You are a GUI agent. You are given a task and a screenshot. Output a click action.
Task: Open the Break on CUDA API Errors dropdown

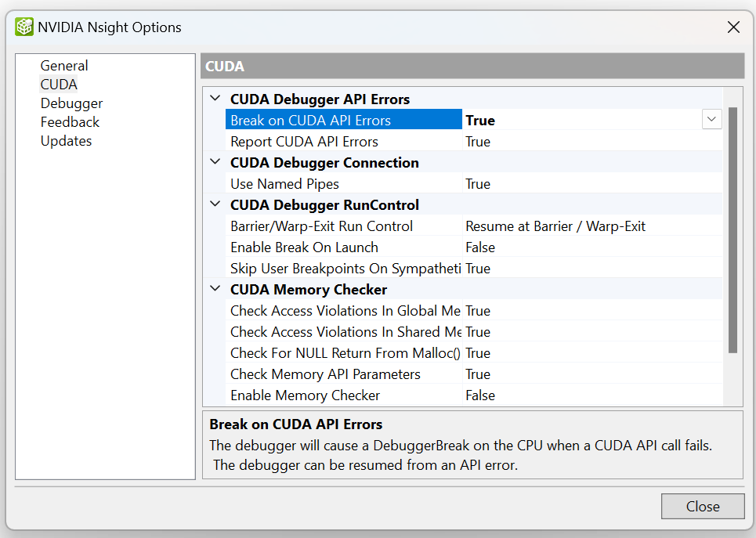click(x=711, y=119)
